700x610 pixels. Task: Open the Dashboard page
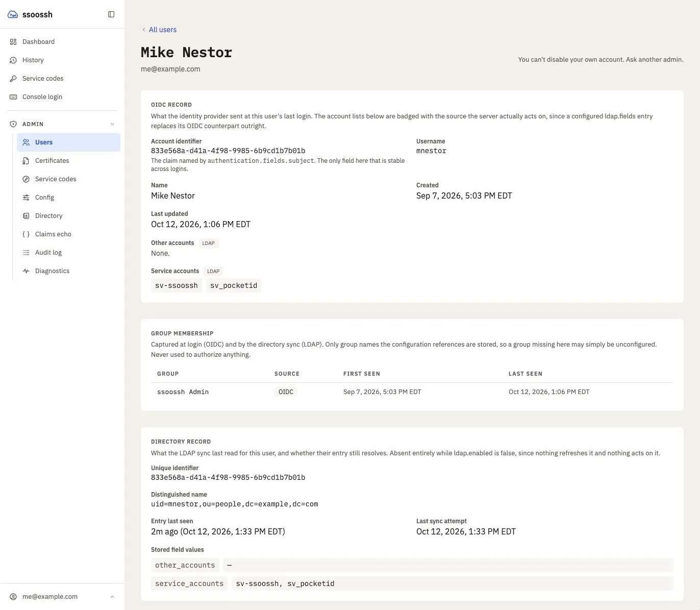pyautogui.click(x=62, y=42)
